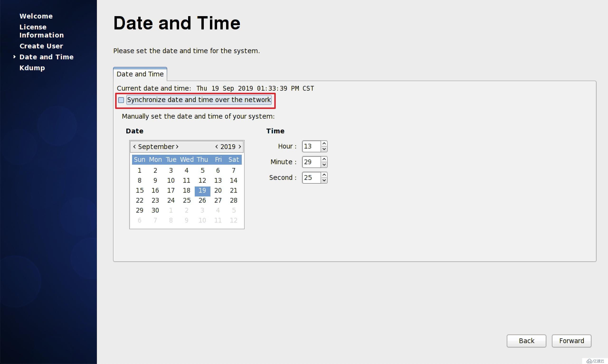Image resolution: width=608 pixels, height=364 pixels.
Task: Click the Back button to return
Action: 526,341
